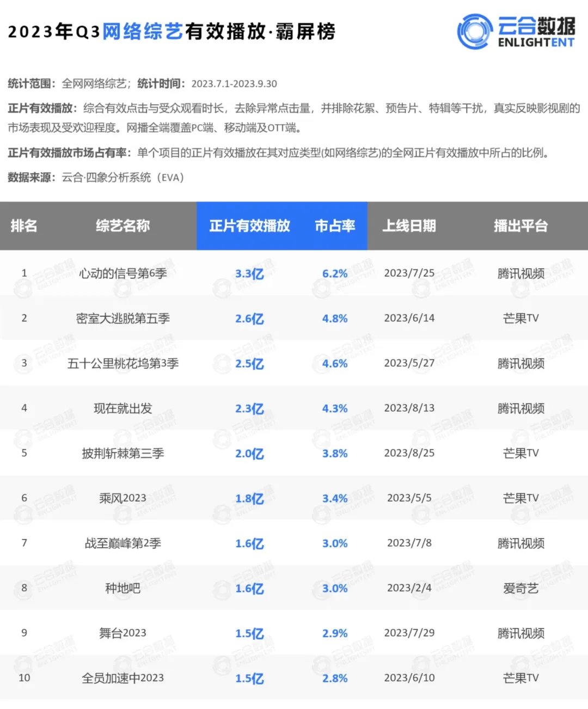588x709 pixels.
Task: Select launch date 2023/7/25
Action: tap(409, 273)
